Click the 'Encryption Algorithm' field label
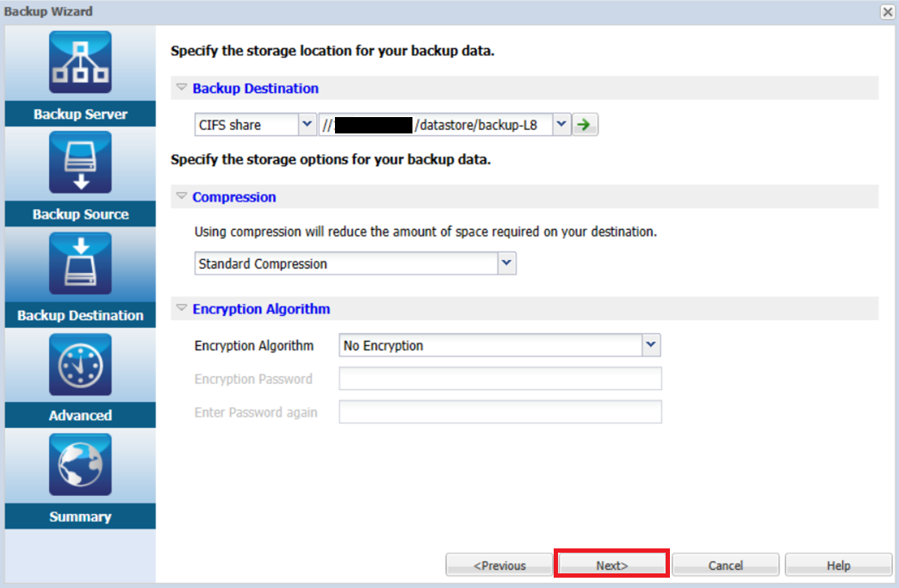Image resolution: width=899 pixels, height=588 pixels. tap(254, 345)
